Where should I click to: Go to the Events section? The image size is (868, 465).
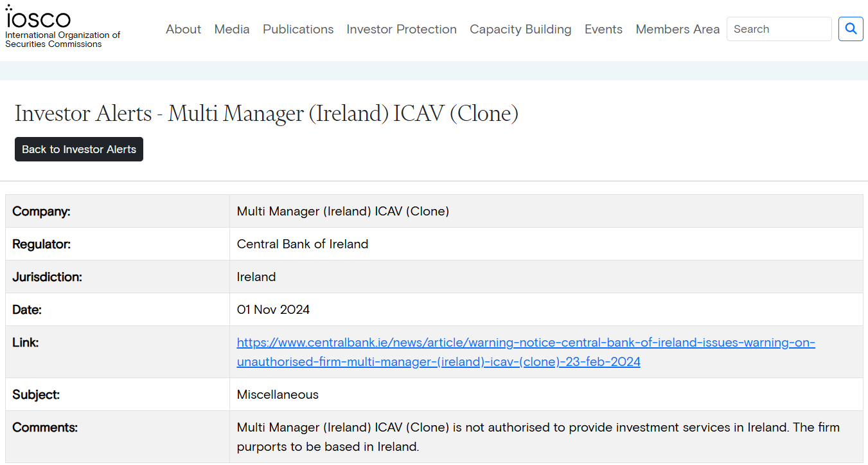click(603, 30)
